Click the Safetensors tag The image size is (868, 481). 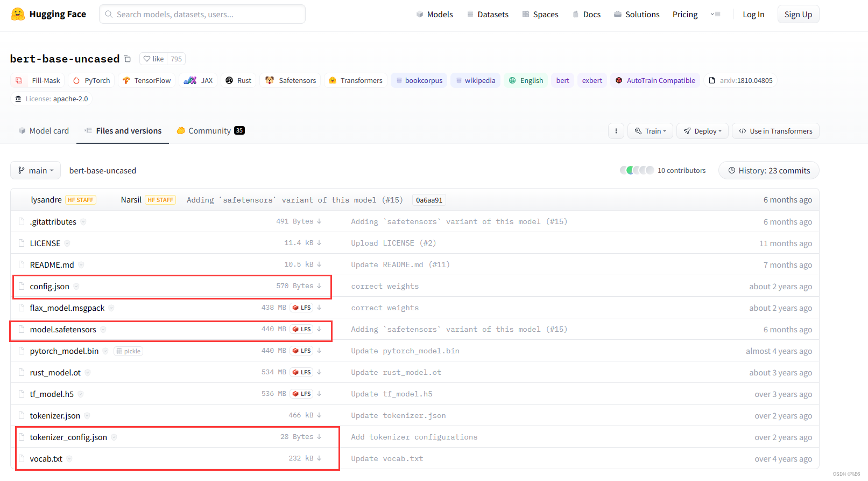pos(290,80)
